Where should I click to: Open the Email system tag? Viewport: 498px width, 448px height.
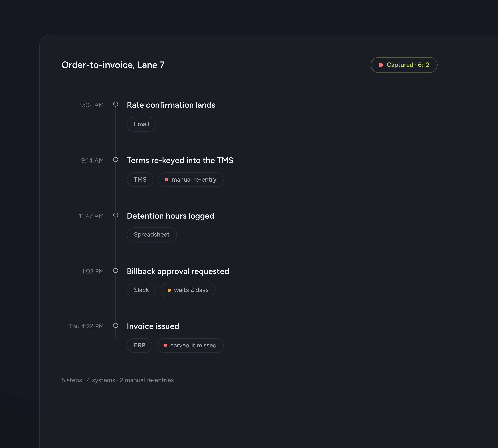pyautogui.click(x=142, y=124)
